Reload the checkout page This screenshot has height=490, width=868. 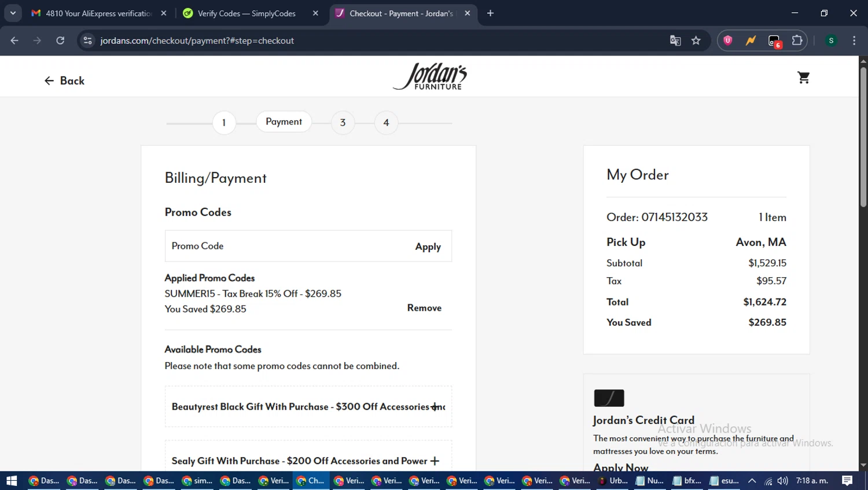[x=60, y=40]
